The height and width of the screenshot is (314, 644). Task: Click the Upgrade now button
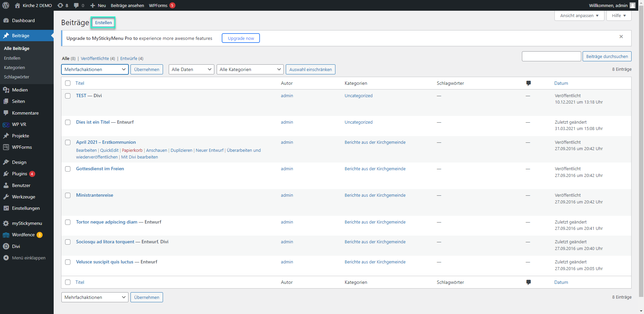tap(241, 38)
